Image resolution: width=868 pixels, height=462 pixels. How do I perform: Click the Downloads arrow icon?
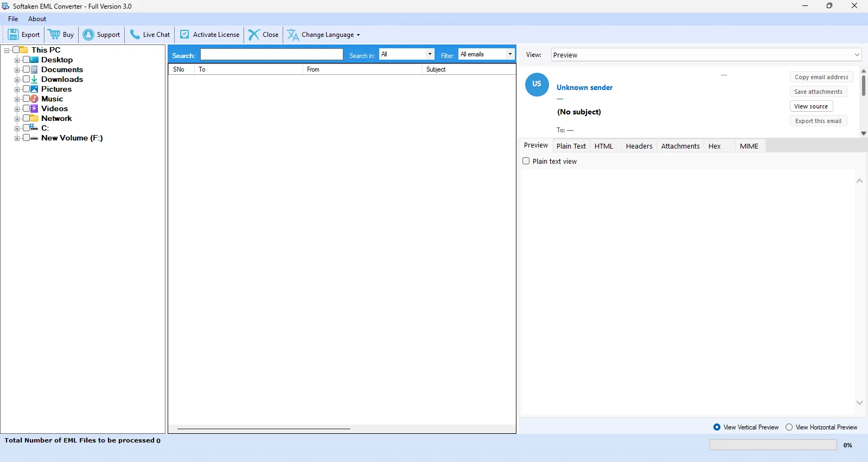coord(34,79)
